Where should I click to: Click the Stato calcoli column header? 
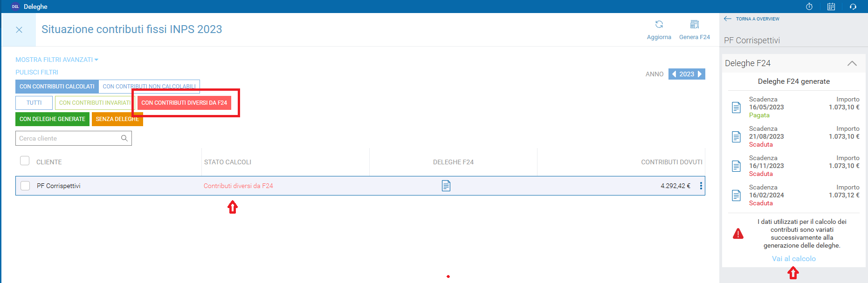click(227, 162)
